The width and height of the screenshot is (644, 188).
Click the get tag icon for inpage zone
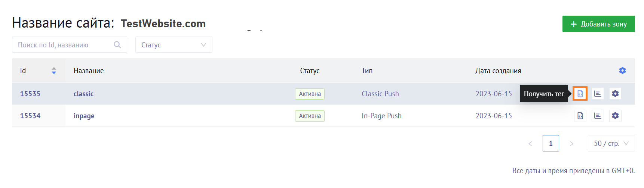click(x=580, y=116)
